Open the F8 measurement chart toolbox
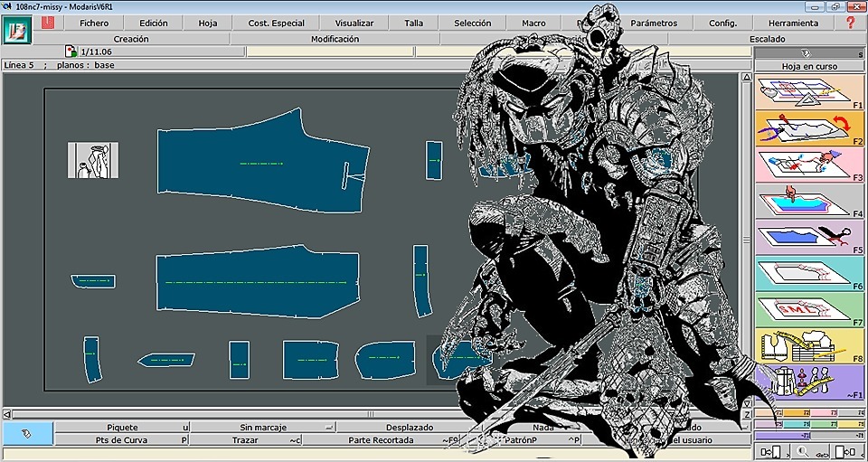Viewport: 868px width, 462px height. 809,346
